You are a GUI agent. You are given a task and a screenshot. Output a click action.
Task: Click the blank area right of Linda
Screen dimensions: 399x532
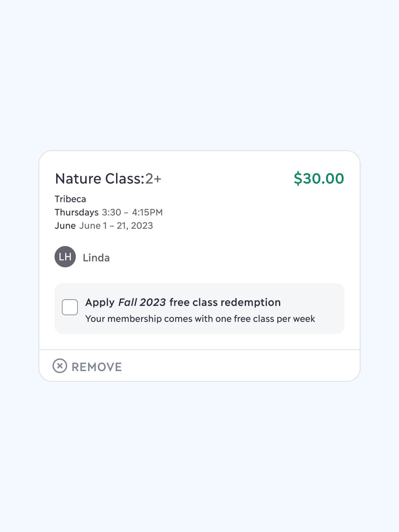[x=226, y=258]
